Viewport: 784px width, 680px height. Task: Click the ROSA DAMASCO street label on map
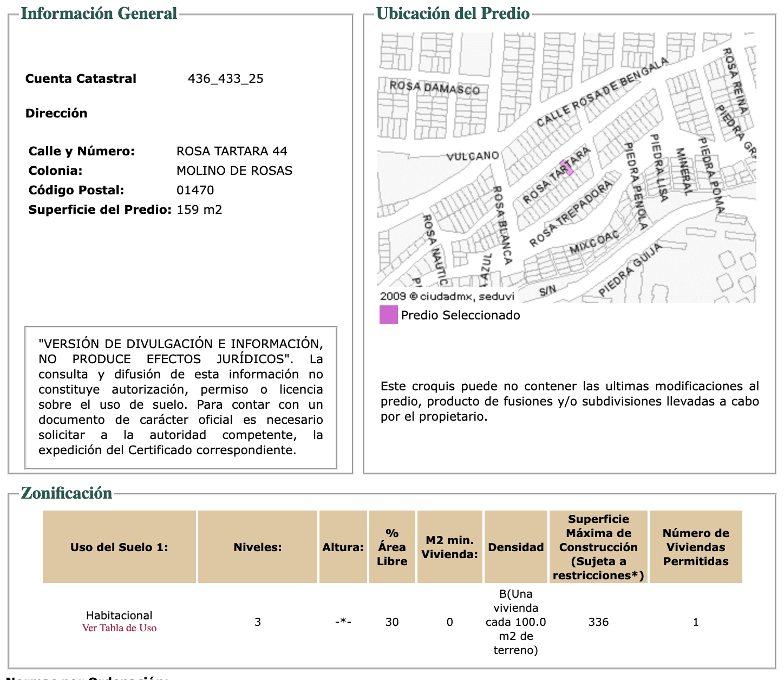pyautogui.click(x=435, y=88)
